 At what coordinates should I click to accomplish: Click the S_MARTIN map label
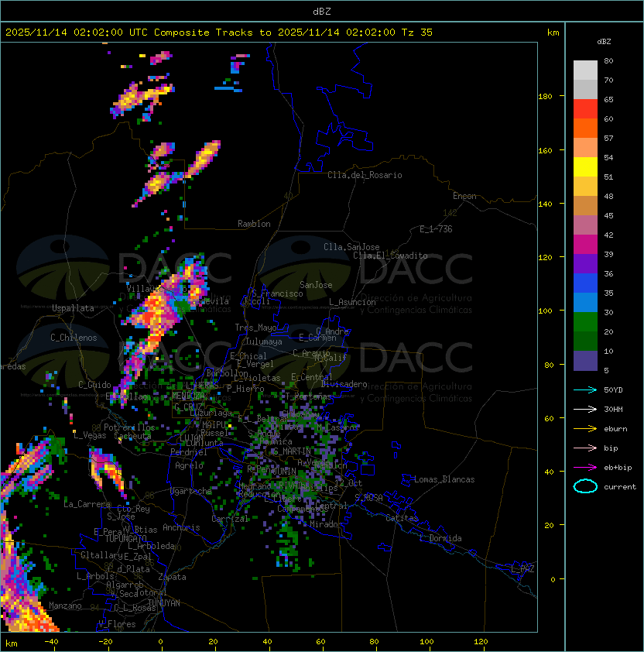292,451
